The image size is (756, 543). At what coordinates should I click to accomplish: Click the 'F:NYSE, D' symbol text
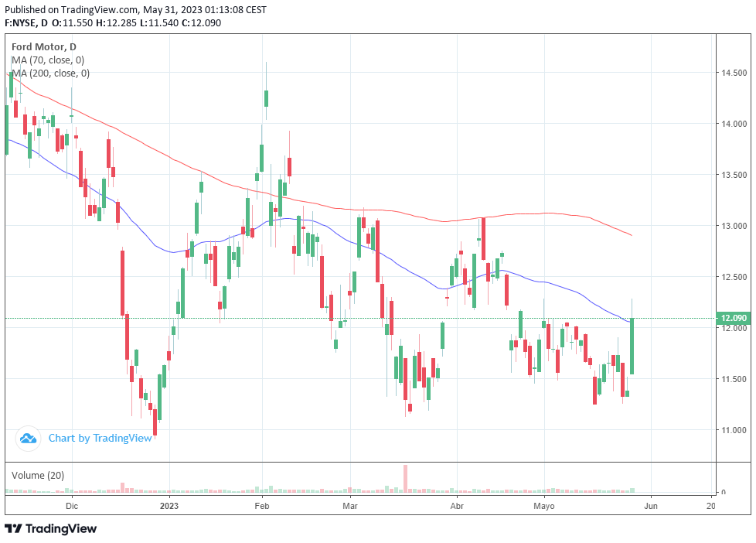[x=26, y=22]
